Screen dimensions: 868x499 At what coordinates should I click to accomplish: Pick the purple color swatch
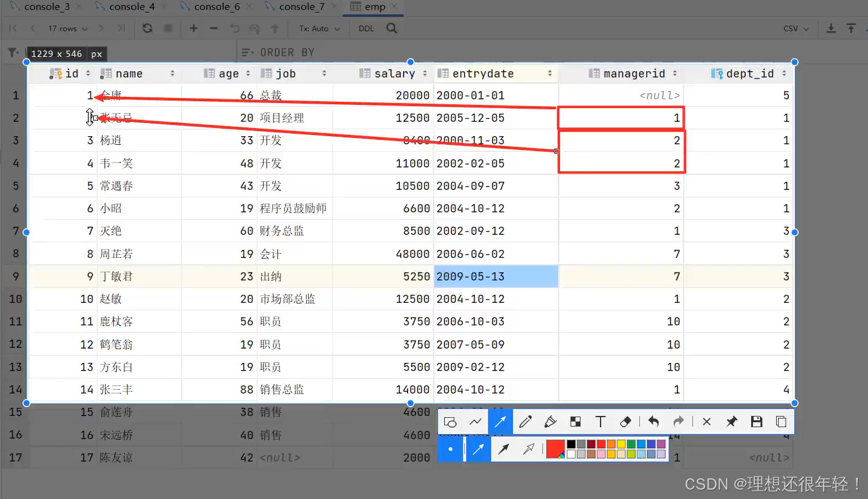pos(661,445)
